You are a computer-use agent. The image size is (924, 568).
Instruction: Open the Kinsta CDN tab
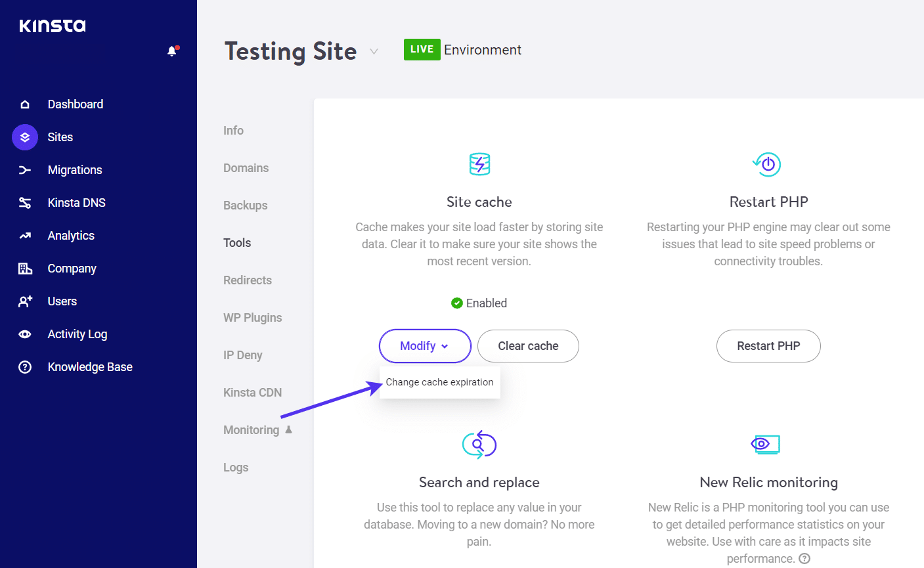point(252,392)
